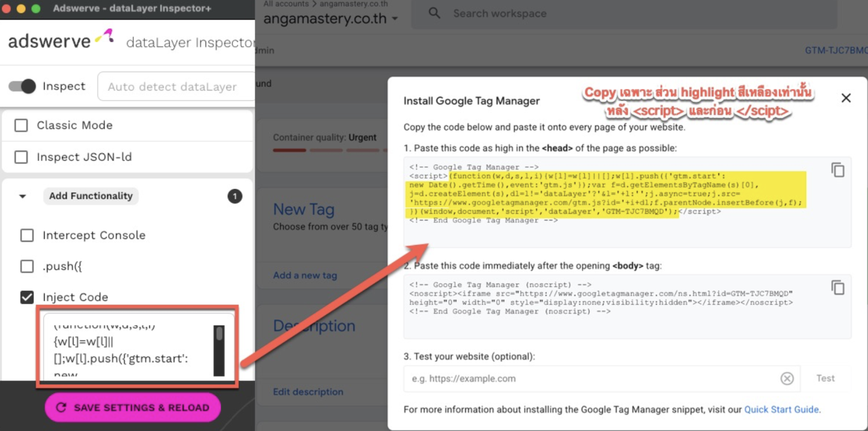
Task: Toggle the Inspect switch
Action: click(x=22, y=87)
